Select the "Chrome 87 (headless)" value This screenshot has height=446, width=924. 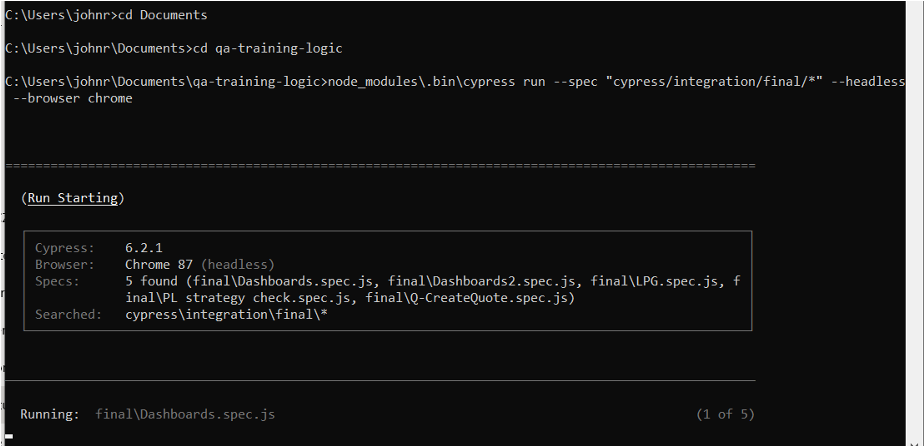click(x=200, y=265)
